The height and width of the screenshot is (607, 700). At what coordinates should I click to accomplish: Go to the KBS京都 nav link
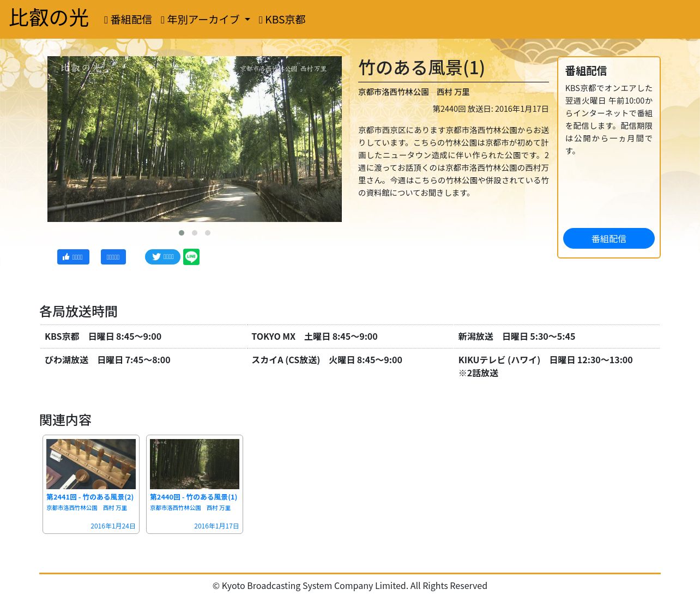[282, 20]
